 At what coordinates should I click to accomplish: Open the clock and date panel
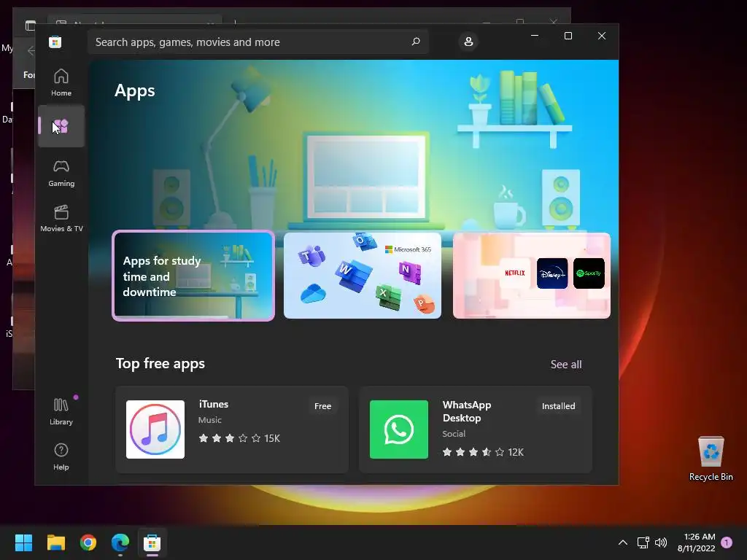point(696,542)
